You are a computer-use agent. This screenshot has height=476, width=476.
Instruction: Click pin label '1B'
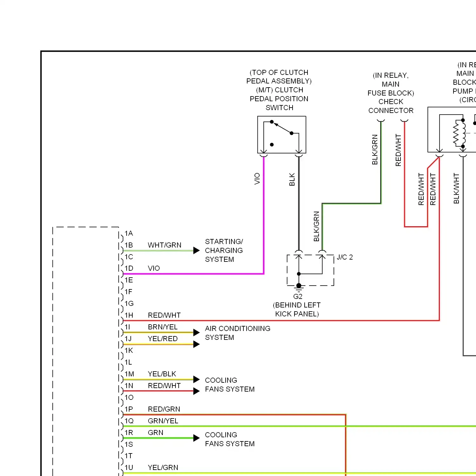(129, 245)
